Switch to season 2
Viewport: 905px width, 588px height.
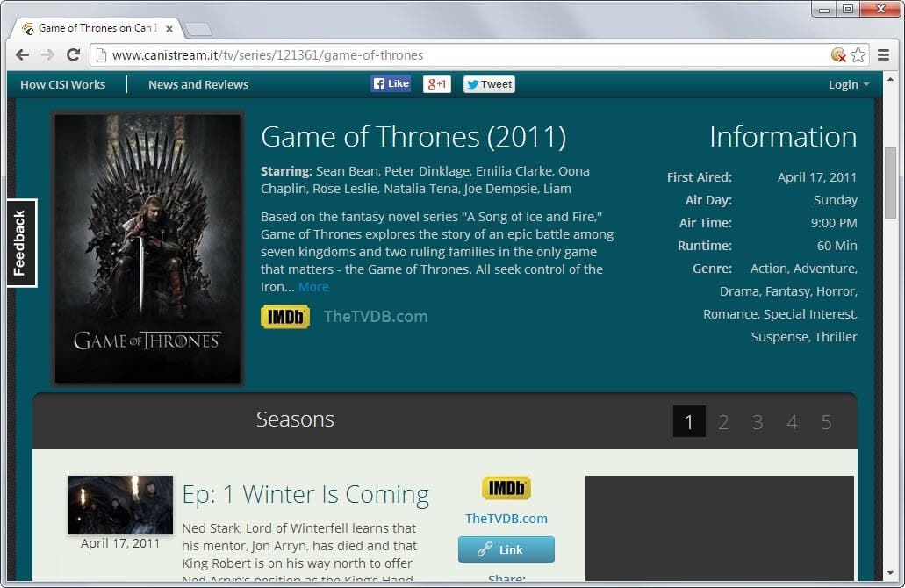(x=723, y=422)
